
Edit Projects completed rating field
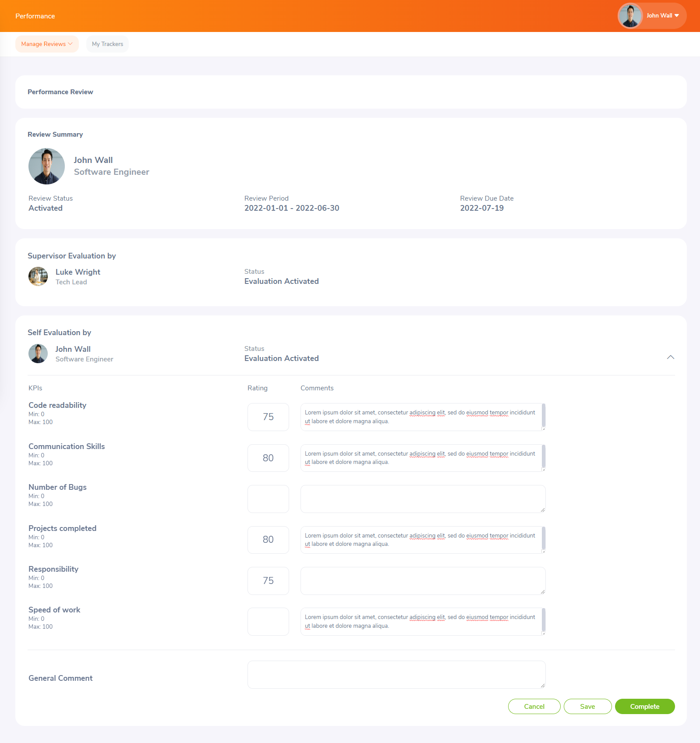click(x=268, y=540)
